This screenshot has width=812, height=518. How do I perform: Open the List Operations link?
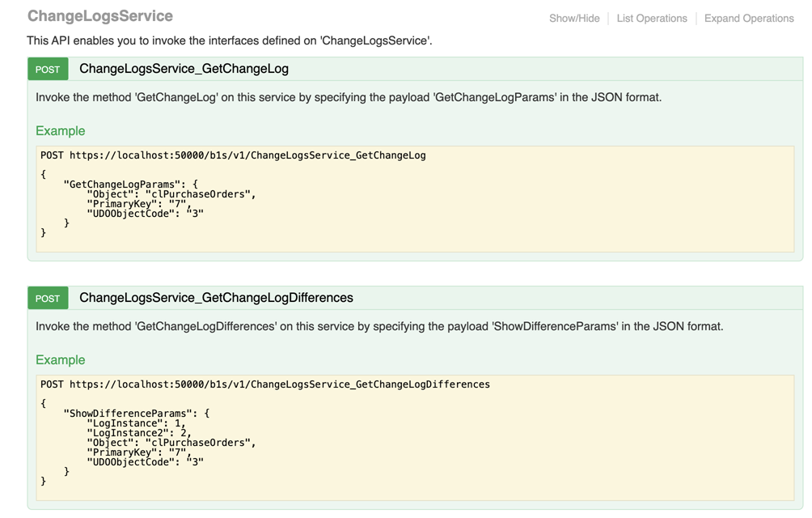click(x=651, y=18)
